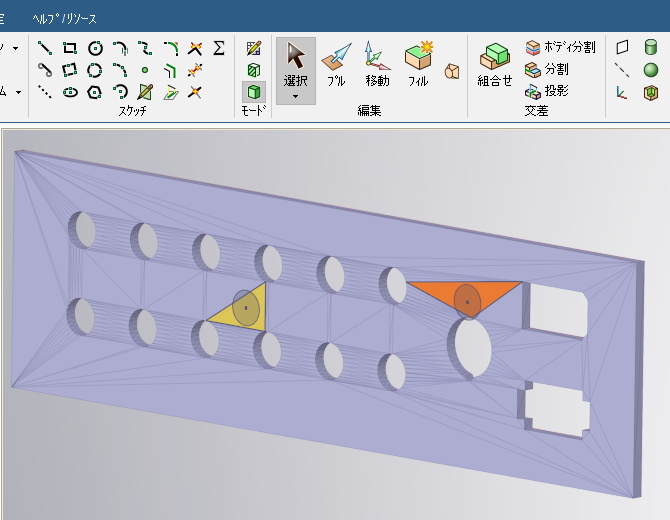Select the Rectangle sketch tool
Screen dimensions: 670x520
coord(70,48)
